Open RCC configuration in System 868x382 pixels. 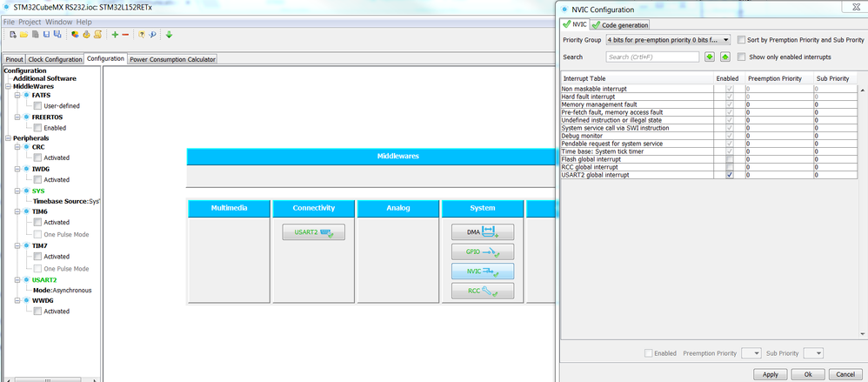[x=483, y=292]
